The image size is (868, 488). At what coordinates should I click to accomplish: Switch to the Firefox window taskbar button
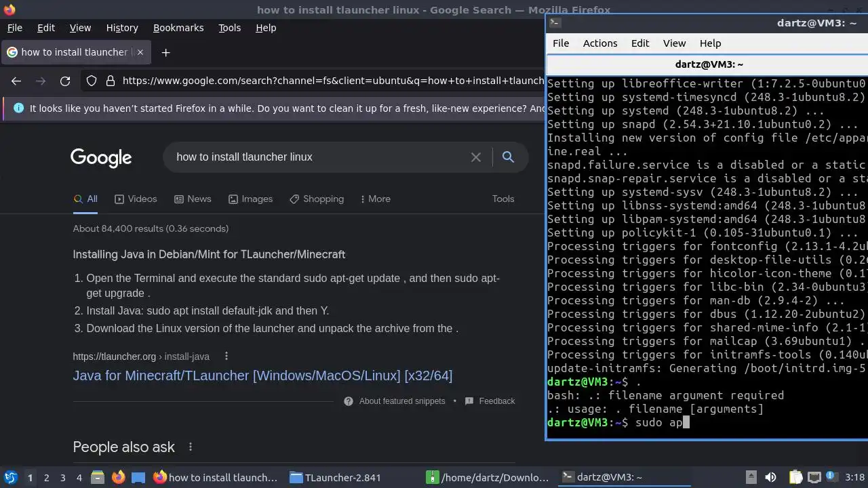point(216,478)
